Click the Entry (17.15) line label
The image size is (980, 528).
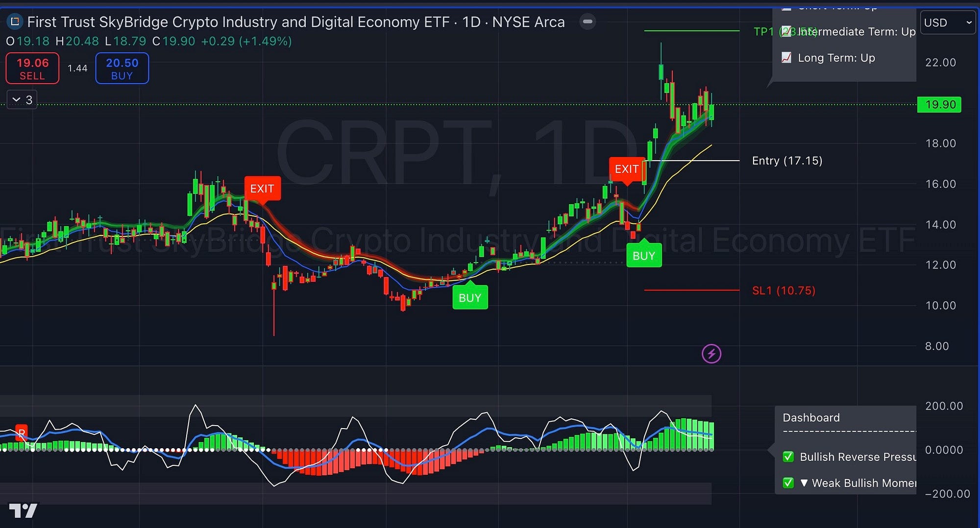pos(787,161)
